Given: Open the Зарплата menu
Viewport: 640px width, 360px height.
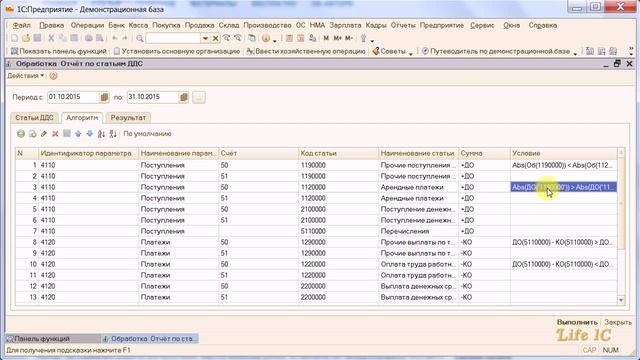Looking at the screenshot, I should [345, 25].
